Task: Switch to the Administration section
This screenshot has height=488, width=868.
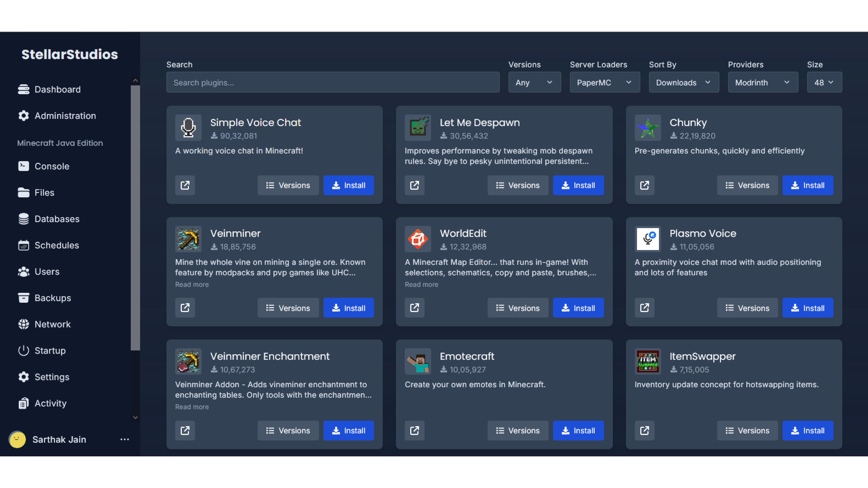Action: point(65,115)
